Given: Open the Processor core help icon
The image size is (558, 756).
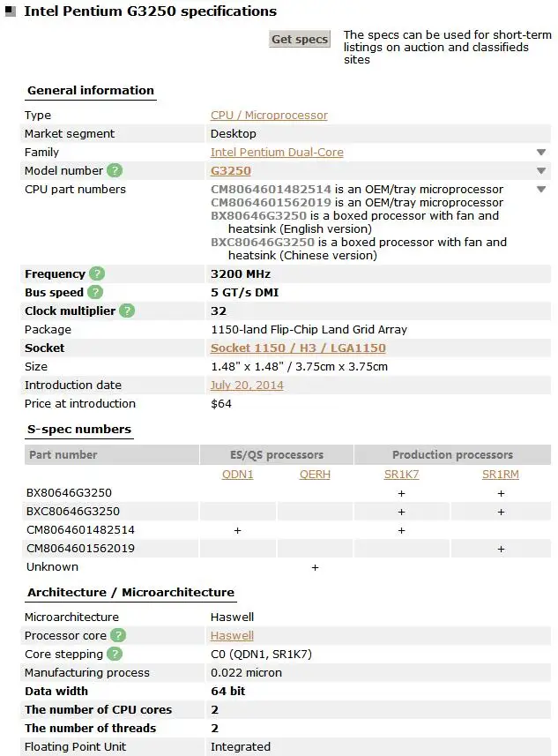Looking at the screenshot, I should (x=118, y=635).
